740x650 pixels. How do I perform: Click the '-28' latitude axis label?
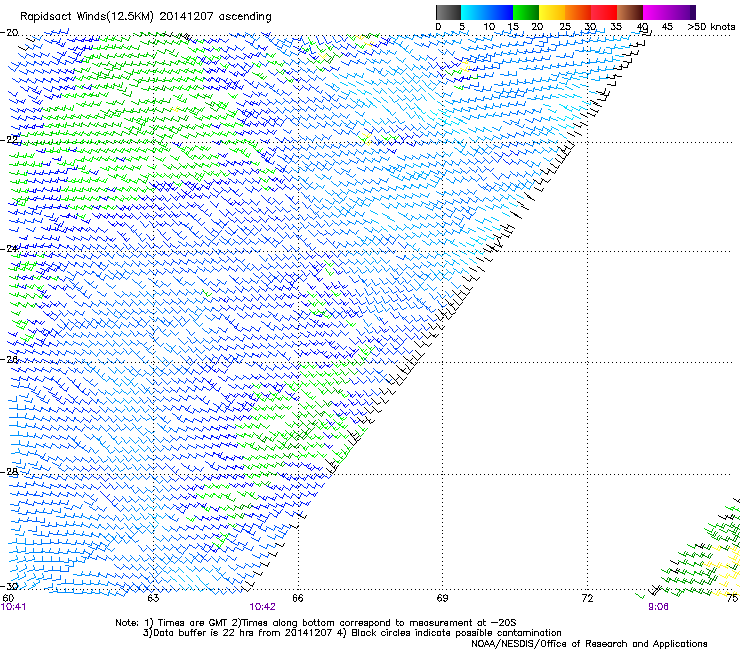(9, 472)
